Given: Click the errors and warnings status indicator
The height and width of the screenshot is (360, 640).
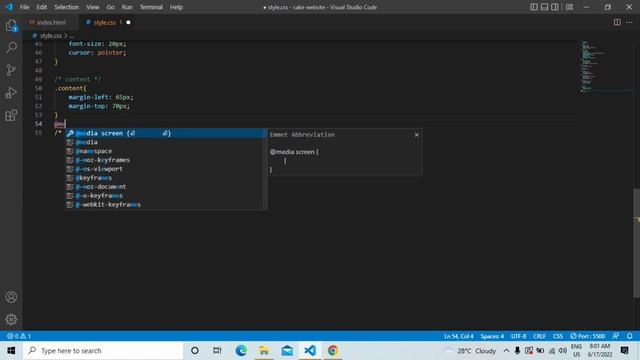Looking at the screenshot, I should (19, 336).
